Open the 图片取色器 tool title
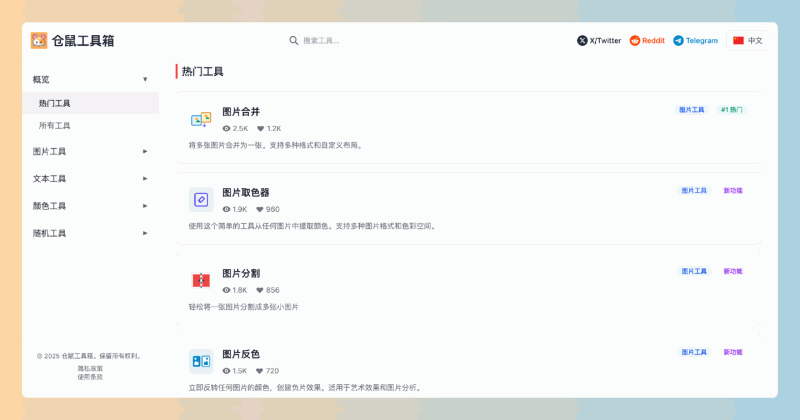This screenshot has height=420, width=800. 245,192
